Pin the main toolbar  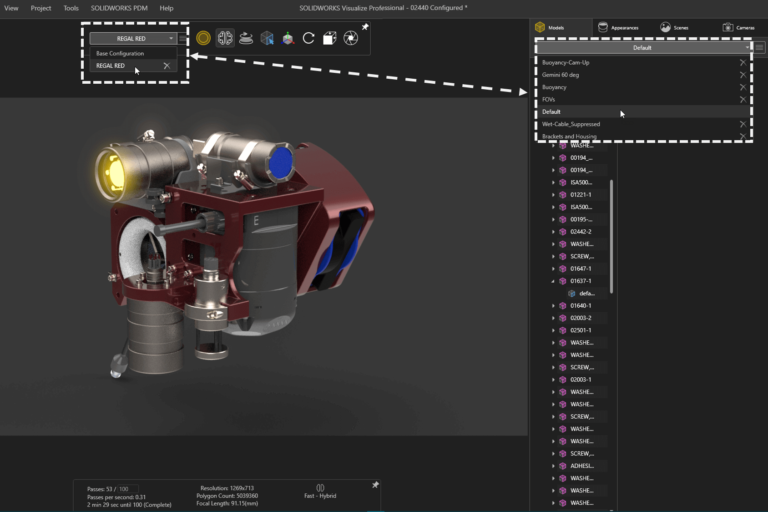[x=365, y=27]
